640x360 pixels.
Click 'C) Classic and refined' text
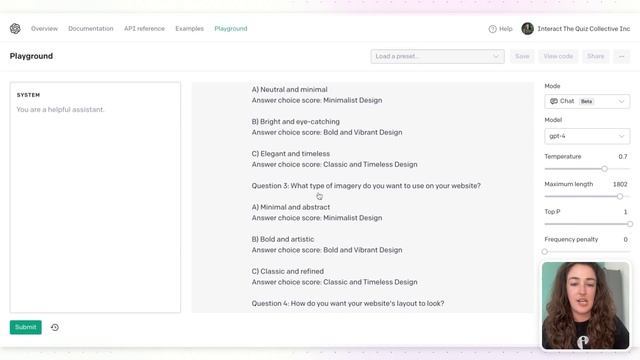coord(288,271)
